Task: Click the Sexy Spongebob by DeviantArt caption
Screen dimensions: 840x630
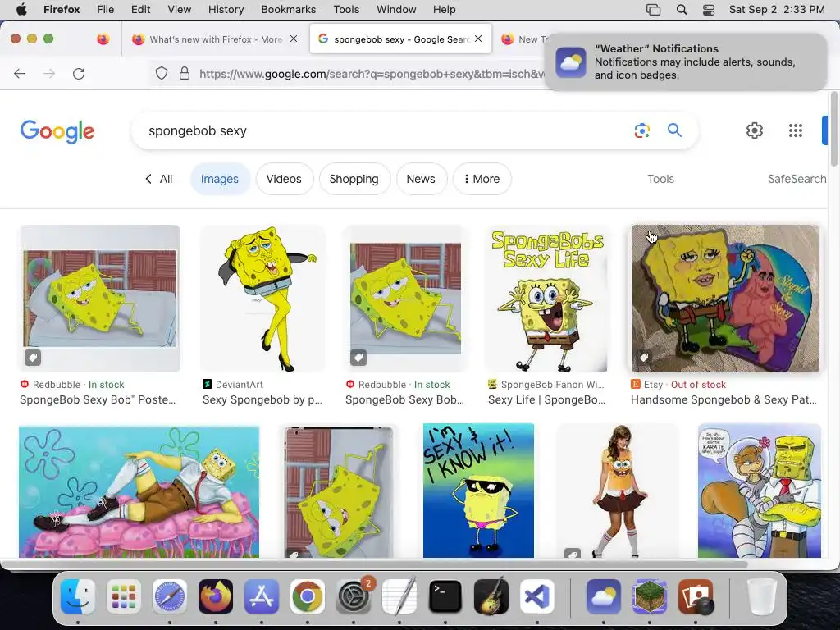Action: (262, 399)
